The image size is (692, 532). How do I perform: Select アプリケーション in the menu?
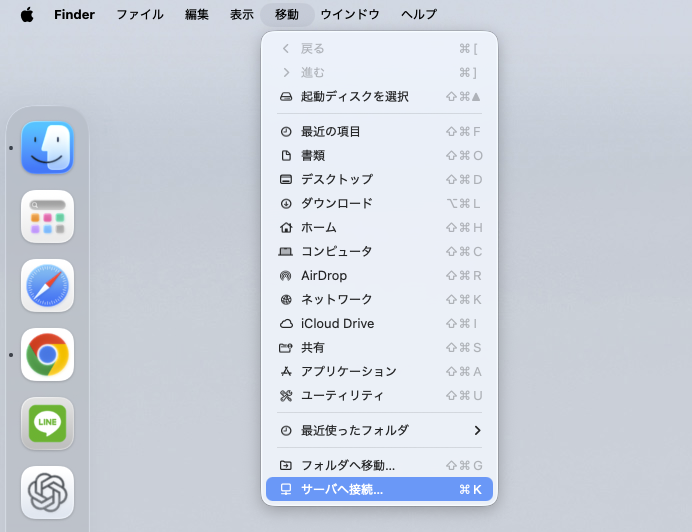coord(348,371)
